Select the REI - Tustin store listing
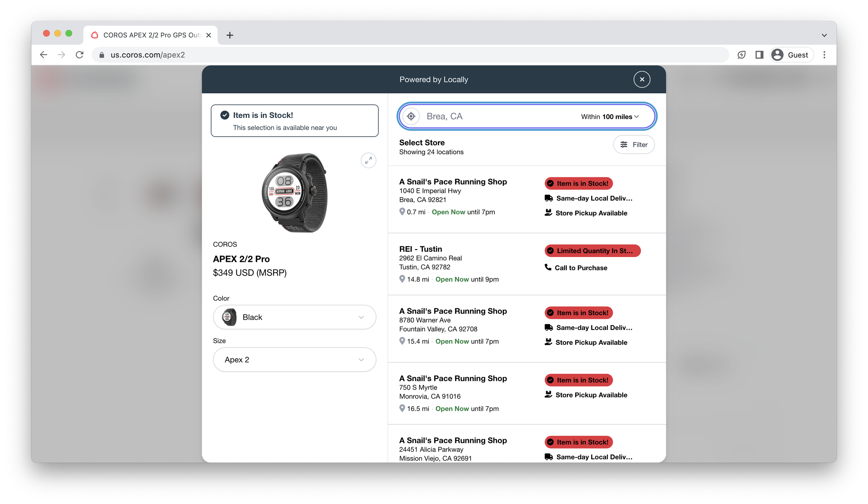868x504 pixels. point(420,249)
